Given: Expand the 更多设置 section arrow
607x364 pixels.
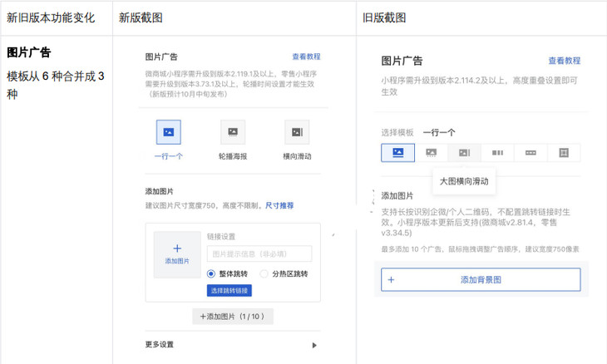Looking at the screenshot, I should click(x=314, y=345).
